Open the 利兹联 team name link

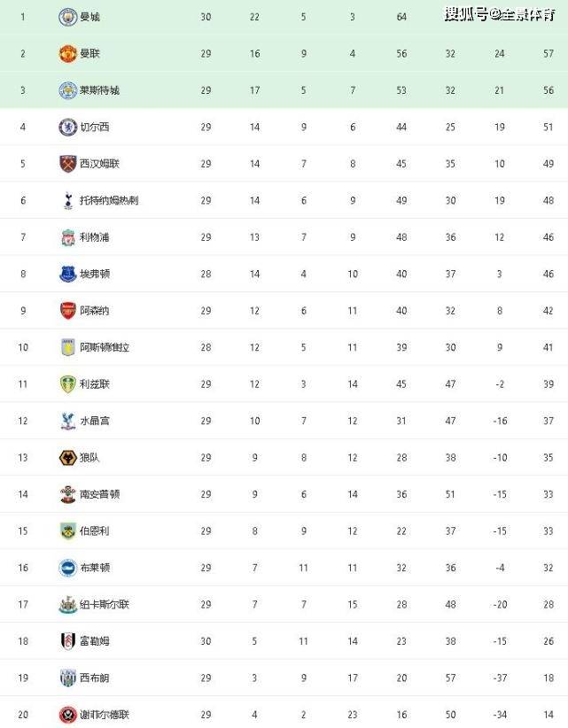click(94, 384)
